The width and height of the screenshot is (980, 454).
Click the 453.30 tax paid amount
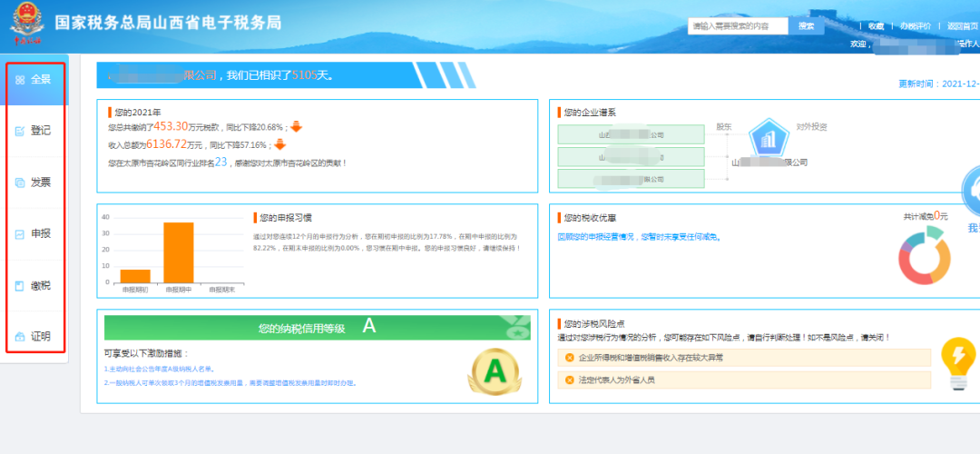pyautogui.click(x=171, y=126)
